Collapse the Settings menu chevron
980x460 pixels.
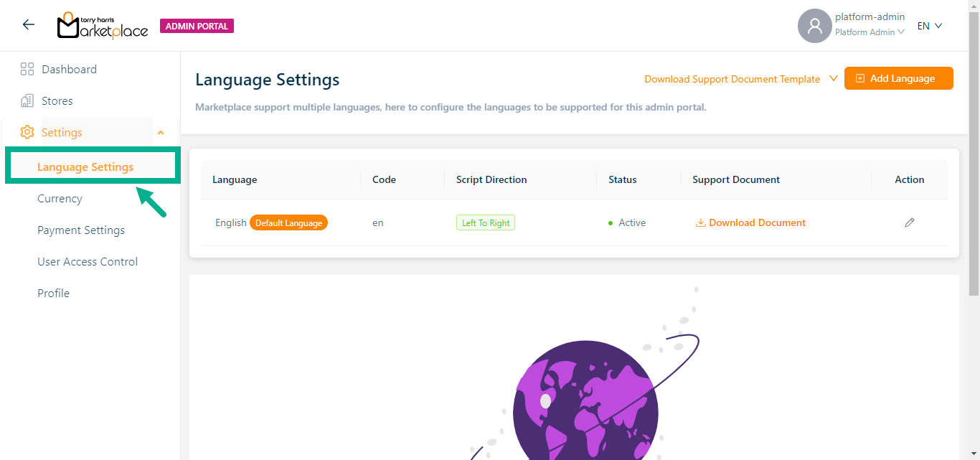pos(161,133)
